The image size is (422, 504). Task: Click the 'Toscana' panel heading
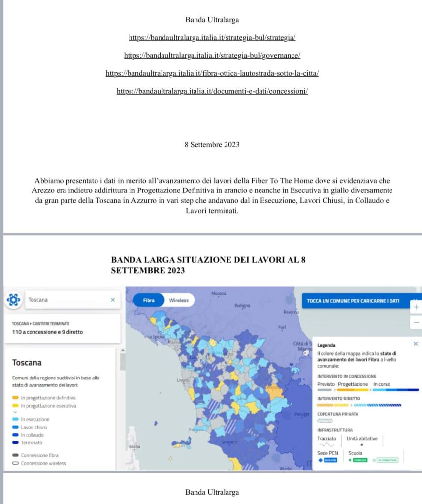coord(27,363)
